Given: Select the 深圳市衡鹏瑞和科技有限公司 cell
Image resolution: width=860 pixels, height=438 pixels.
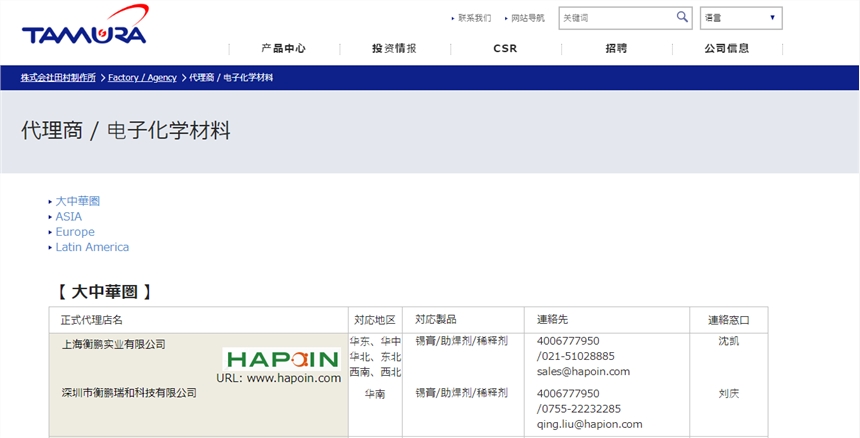Looking at the screenshot, I should tap(129, 393).
